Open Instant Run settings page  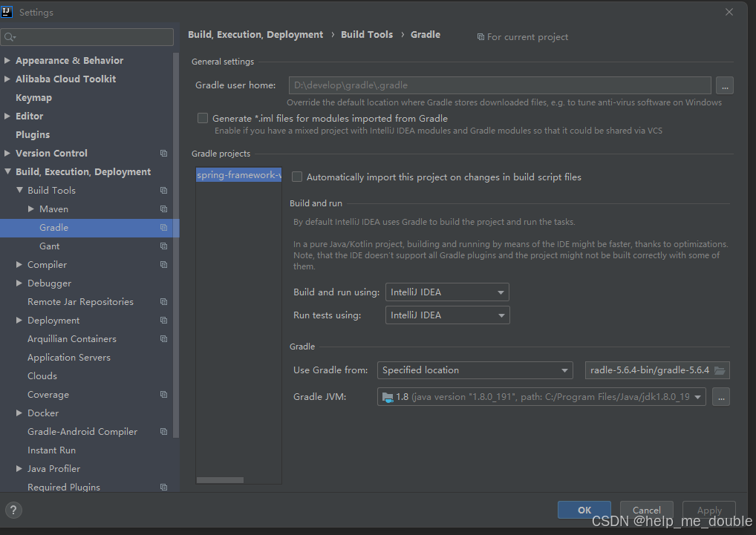click(51, 450)
